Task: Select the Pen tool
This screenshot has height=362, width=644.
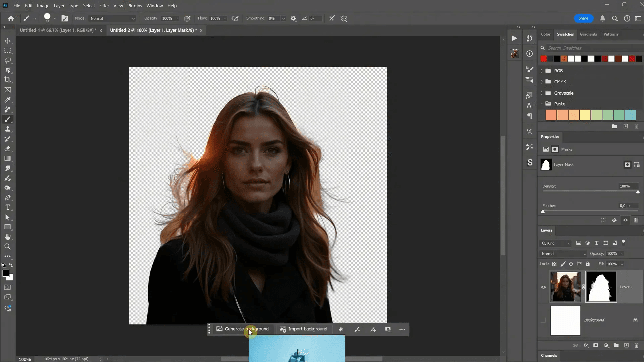Action: (x=7, y=198)
